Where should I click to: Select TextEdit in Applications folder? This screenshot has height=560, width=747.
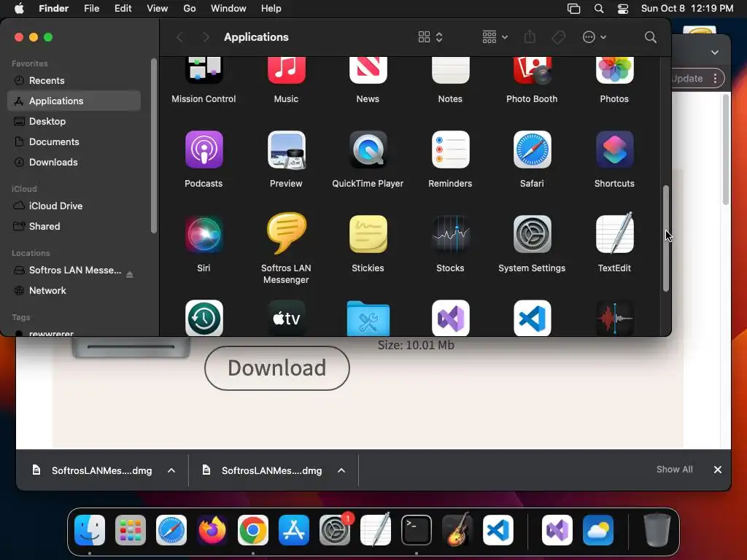pos(614,233)
